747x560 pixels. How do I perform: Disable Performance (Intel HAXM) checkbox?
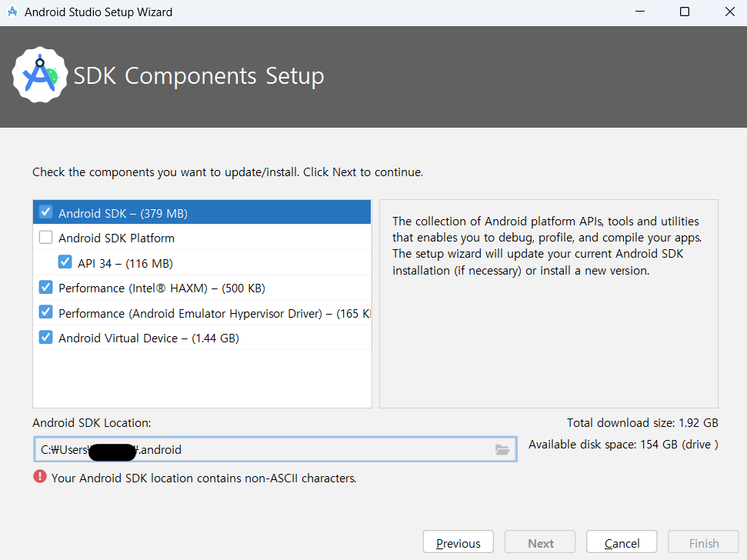pos(45,287)
